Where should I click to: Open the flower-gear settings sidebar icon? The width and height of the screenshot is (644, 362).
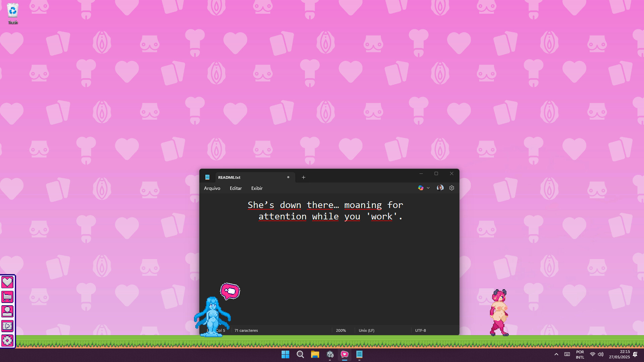coord(7,340)
